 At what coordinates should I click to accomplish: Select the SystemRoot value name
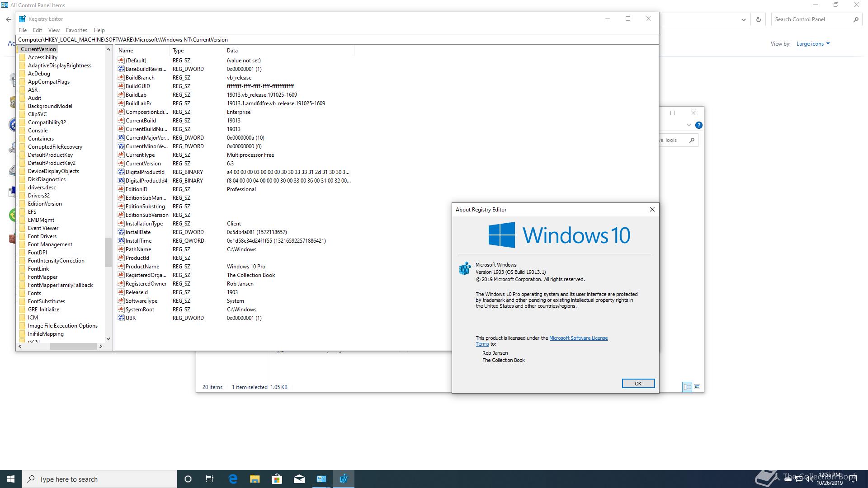tap(140, 309)
